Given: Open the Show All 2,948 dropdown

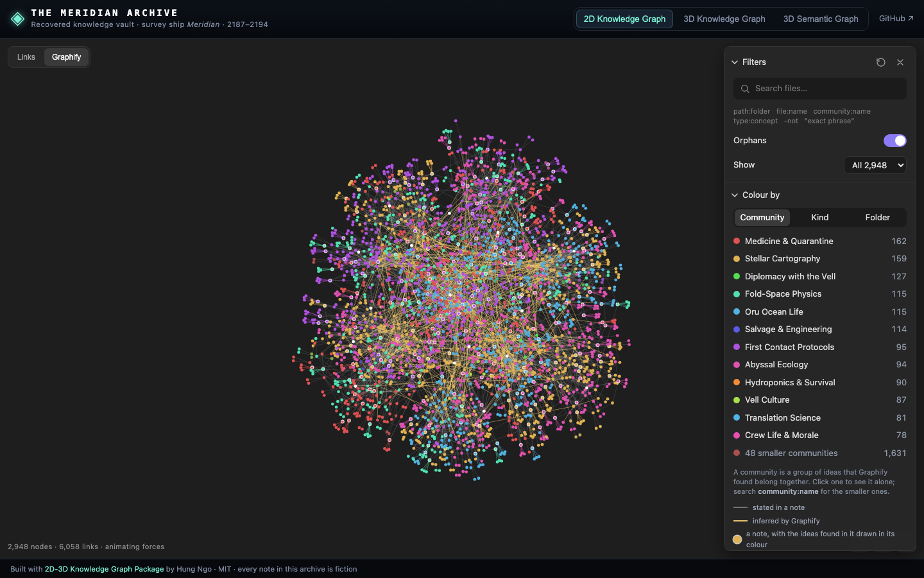Looking at the screenshot, I should click(x=875, y=165).
